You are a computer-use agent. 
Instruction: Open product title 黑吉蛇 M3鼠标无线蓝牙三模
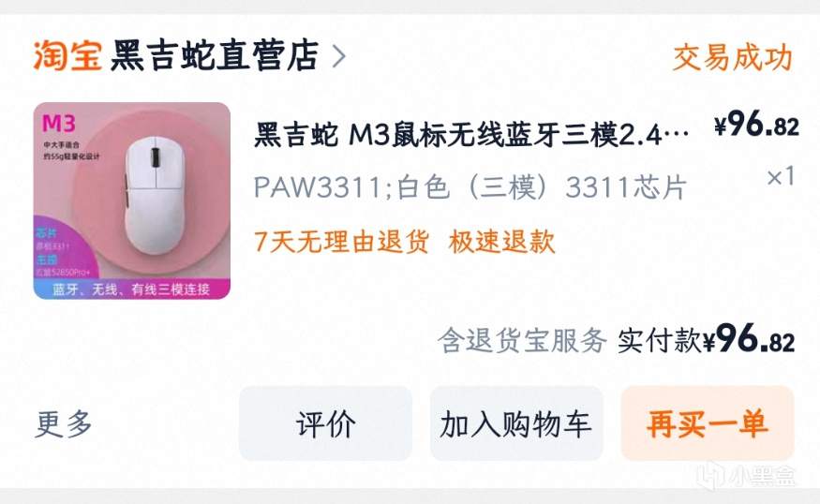[x=471, y=134]
